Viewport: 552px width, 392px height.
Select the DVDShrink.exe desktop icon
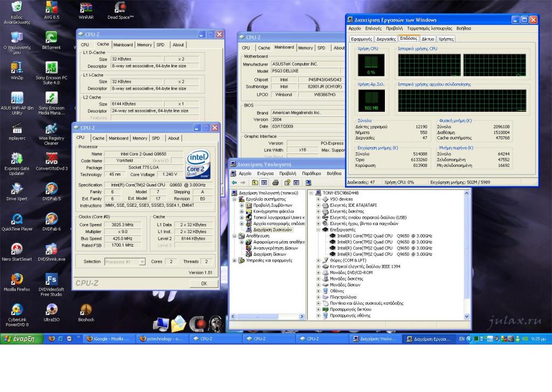pos(51,252)
